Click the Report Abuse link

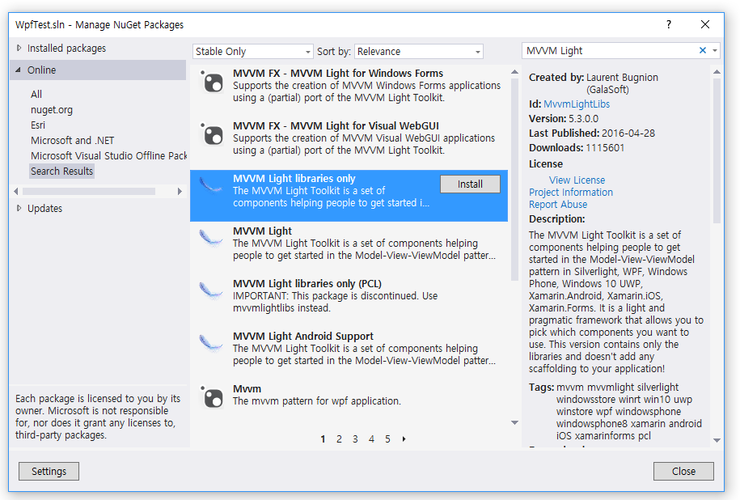(x=558, y=204)
